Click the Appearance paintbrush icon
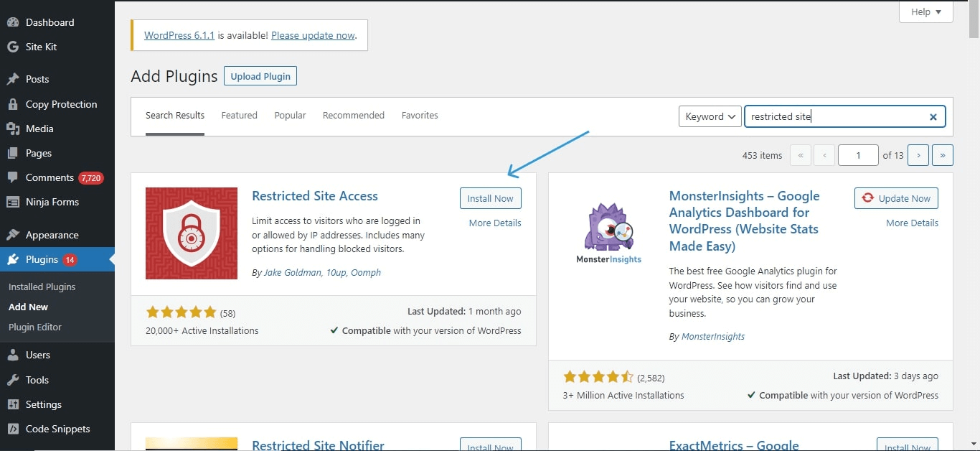Image resolution: width=980 pixels, height=451 pixels. [13, 235]
